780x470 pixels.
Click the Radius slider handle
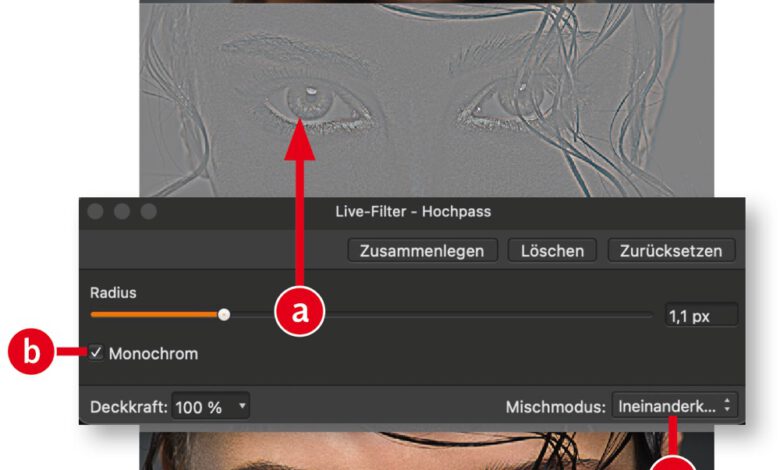pos(224,314)
